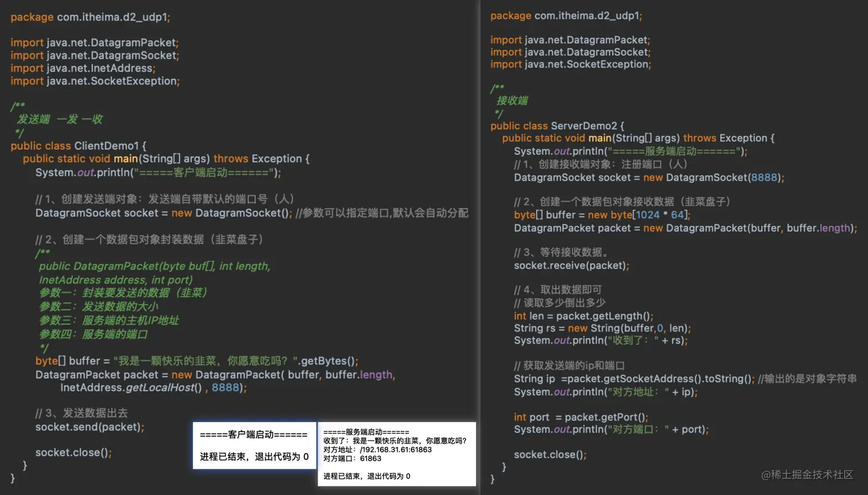
Task: Select the "接收端" doc comment
Action: (512, 101)
